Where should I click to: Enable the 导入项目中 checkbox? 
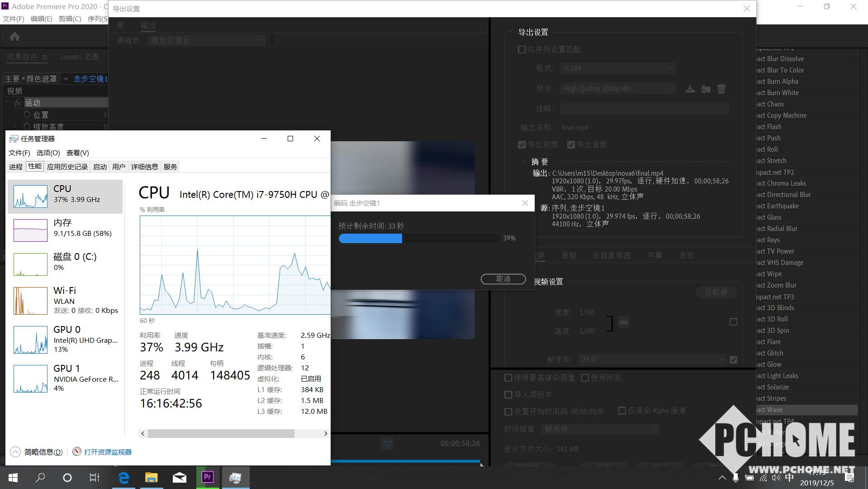[508, 394]
